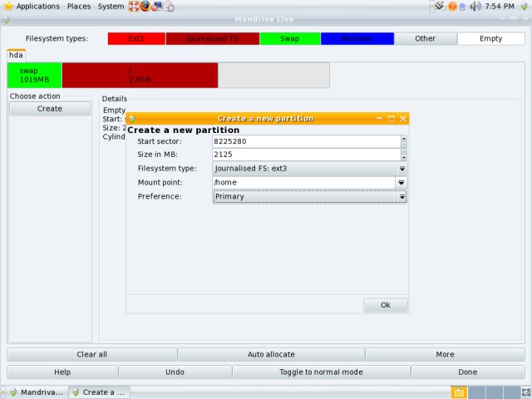Click the orange question mark tray icon
The width and height of the screenshot is (532, 399).
point(452,7)
